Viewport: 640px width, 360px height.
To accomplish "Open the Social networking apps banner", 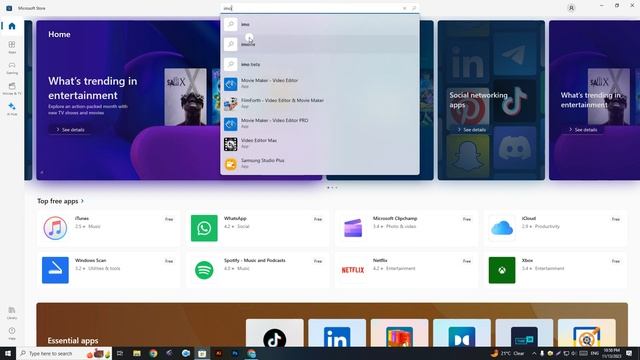I will click(491, 100).
